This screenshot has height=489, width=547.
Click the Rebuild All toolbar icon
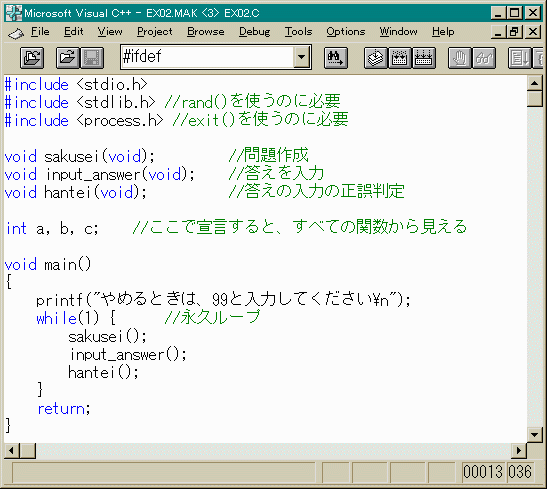click(424, 58)
